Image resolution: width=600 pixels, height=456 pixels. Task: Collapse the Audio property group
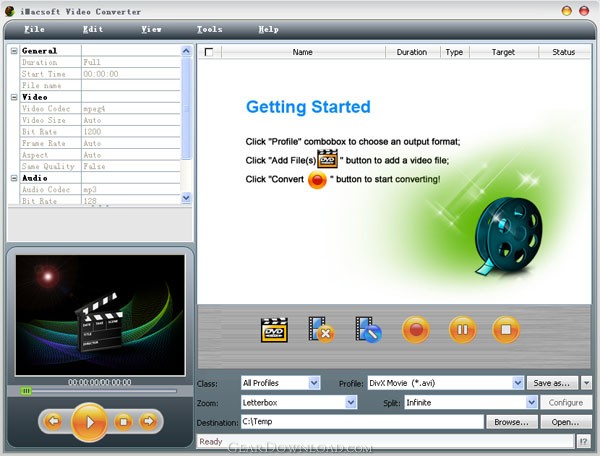pyautogui.click(x=14, y=178)
